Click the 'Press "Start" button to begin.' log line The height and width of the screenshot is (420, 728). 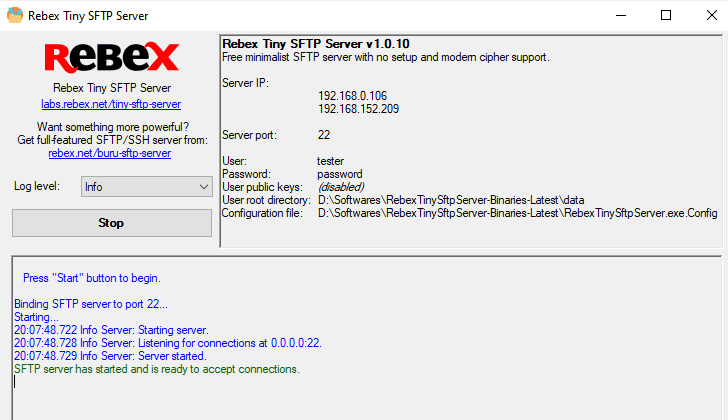tap(92, 278)
